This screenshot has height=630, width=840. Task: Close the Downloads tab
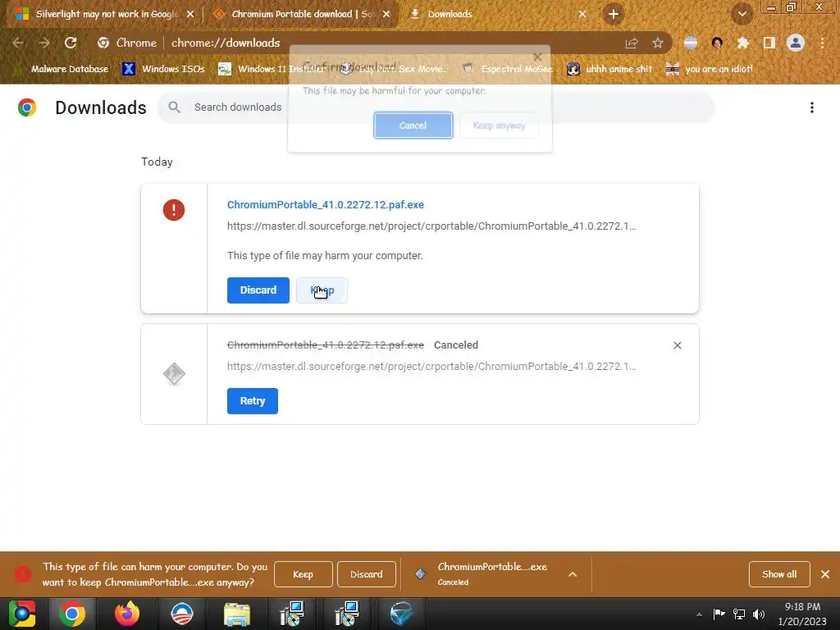tap(582, 15)
